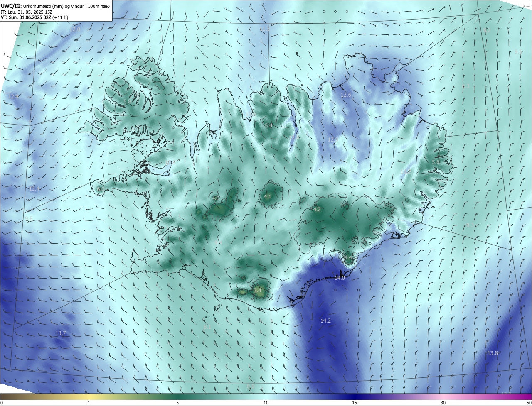Click the "UWC/IG: Úrkomumætti (mm)" title line
Screen dimensions: 532x406
pos(55,5)
